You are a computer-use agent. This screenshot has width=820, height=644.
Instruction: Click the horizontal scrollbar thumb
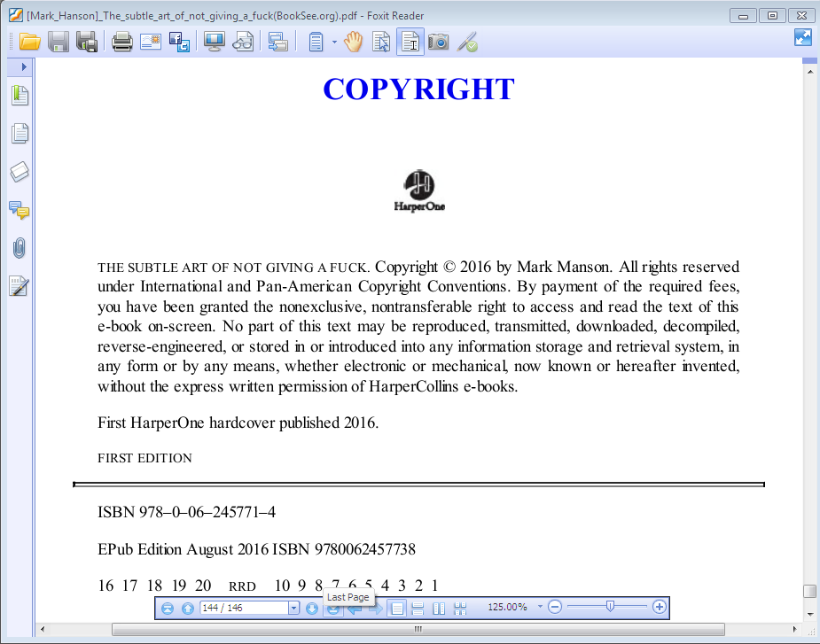point(418,629)
